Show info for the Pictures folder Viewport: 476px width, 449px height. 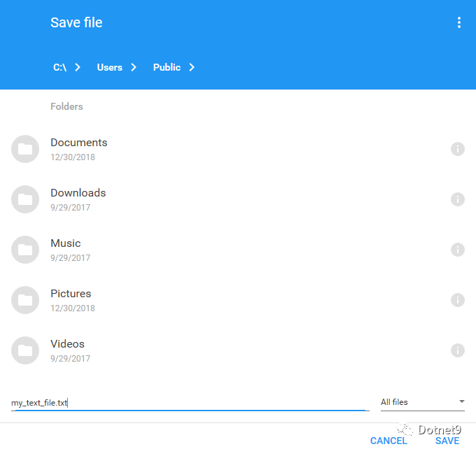click(x=458, y=300)
